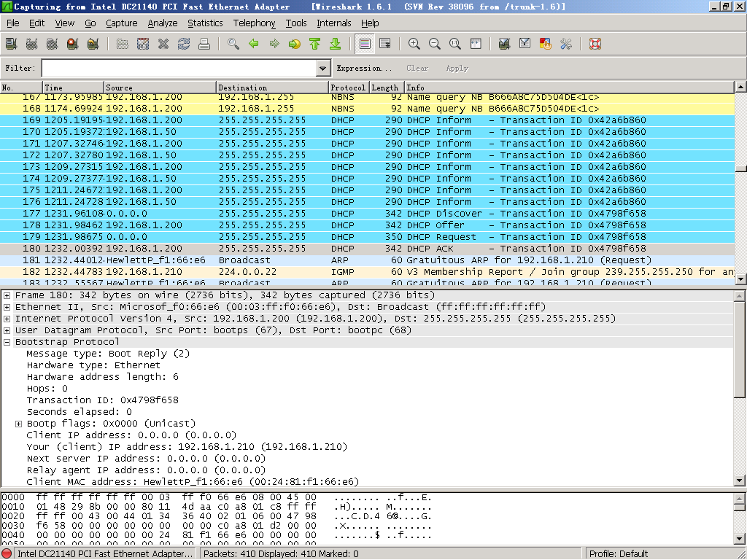Viewport: 747px width, 560px height.
Task: Reload the capture file icon
Action: (x=184, y=44)
